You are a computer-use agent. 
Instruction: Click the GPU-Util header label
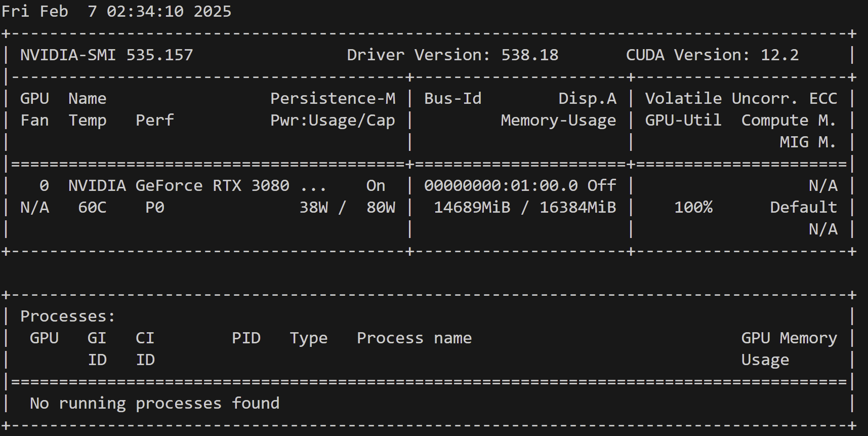click(683, 121)
